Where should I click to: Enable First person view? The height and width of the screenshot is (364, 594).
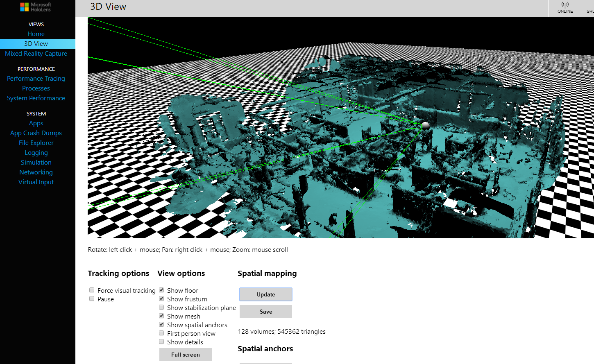[161, 333]
